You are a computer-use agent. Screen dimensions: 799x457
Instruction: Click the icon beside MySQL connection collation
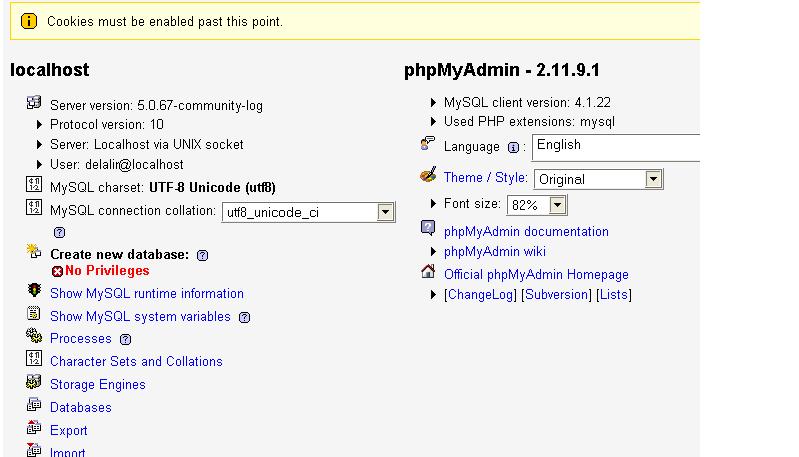[34, 207]
